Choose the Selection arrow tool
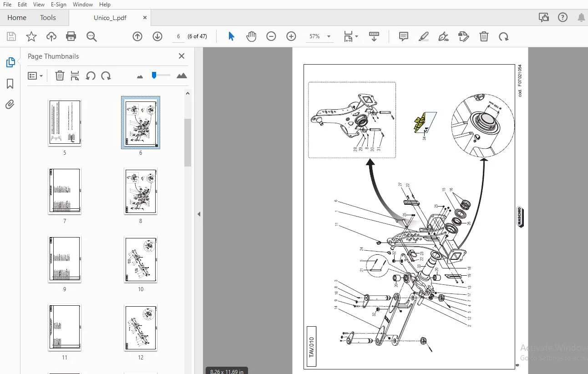The height and width of the screenshot is (374, 588). point(231,36)
